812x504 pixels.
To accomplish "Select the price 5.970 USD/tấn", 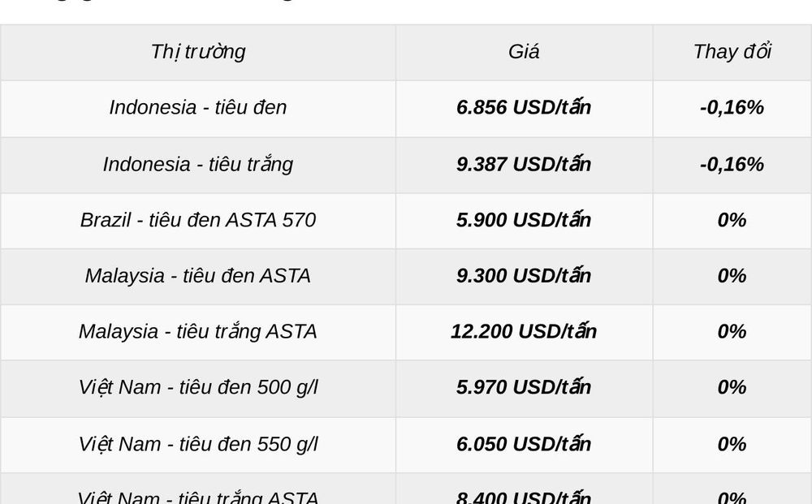I will point(524,387).
